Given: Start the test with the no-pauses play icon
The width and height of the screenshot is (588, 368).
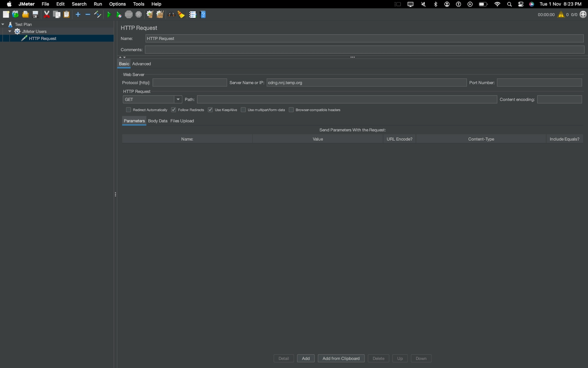Looking at the screenshot, I should click(119, 14).
